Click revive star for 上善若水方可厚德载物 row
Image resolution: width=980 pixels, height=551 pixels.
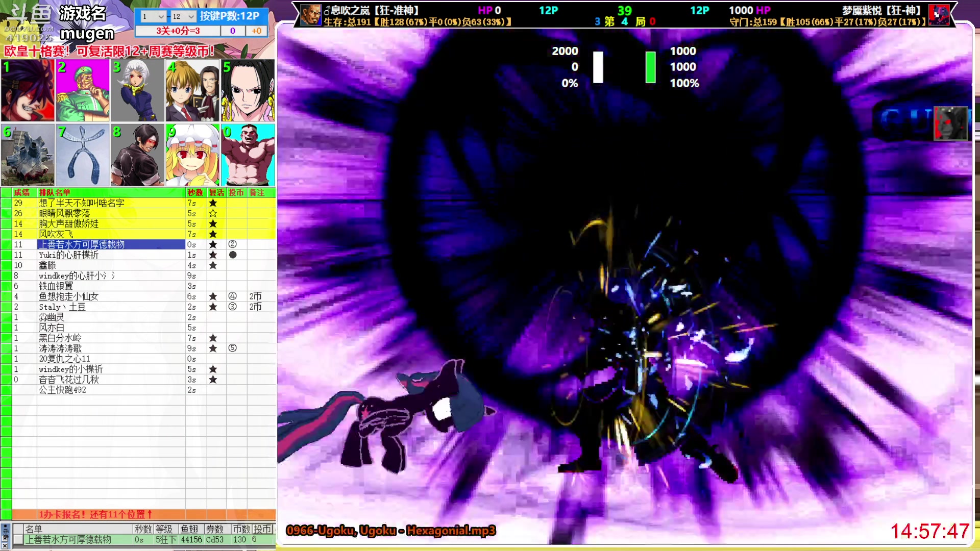(x=213, y=244)
